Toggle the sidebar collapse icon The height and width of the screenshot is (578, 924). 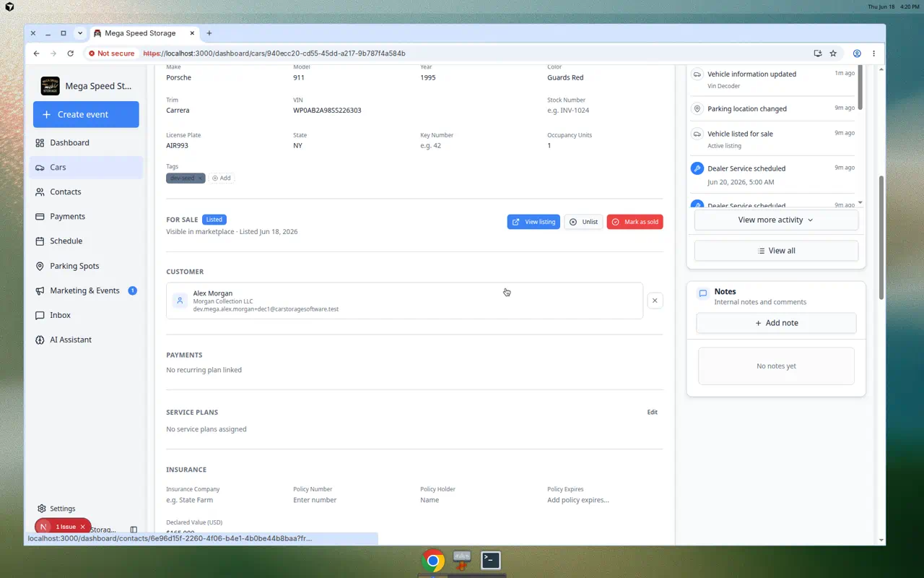(134, 530)
